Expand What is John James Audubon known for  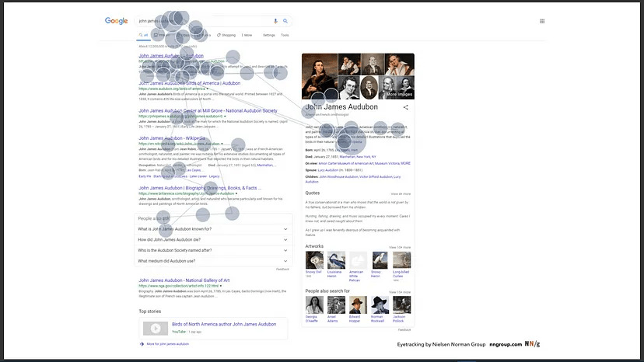[213, 229]
